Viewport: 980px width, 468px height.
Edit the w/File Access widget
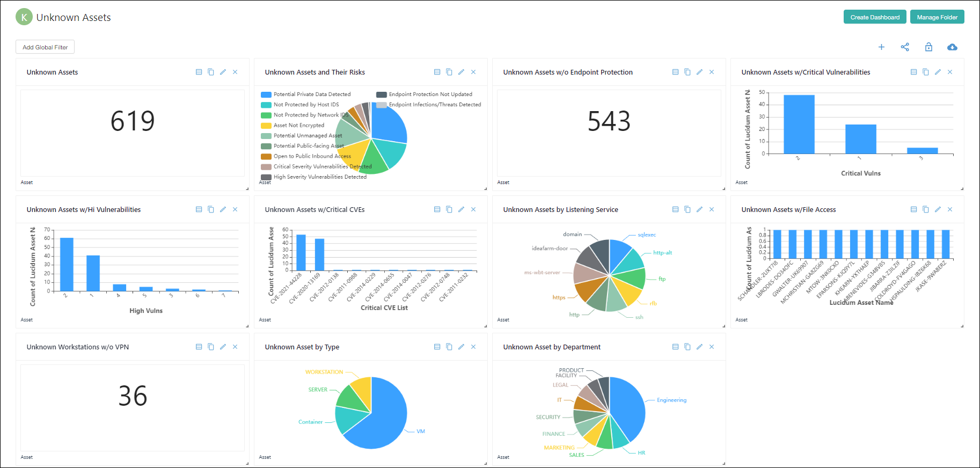point(938,209)
